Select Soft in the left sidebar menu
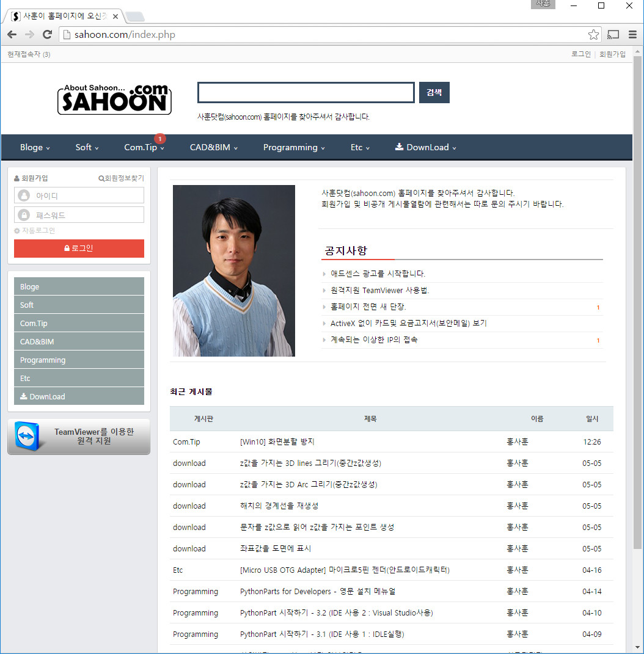Screen dimensions: 644x654 tap(79, 305)
